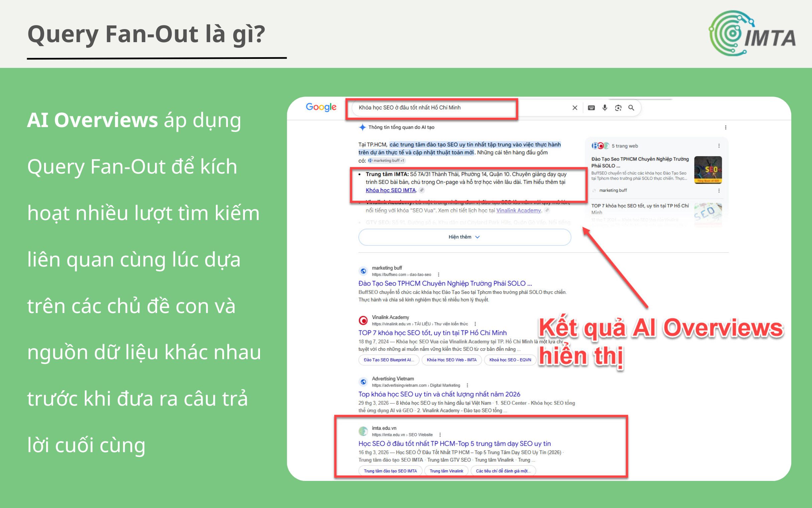Screen dimensions: 812x508
Task: Click the link icon after Khóa học SEO IMTA
Action: tap(422, 190)
